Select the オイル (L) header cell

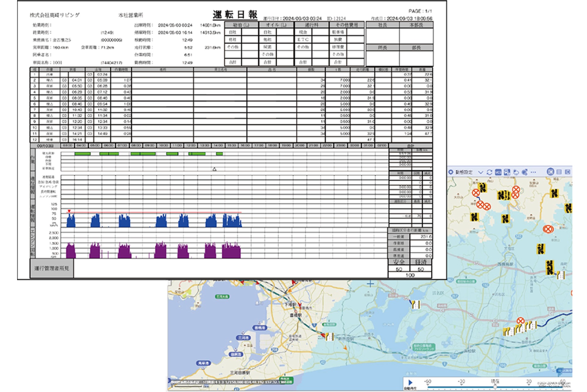[x=276, y=25]
